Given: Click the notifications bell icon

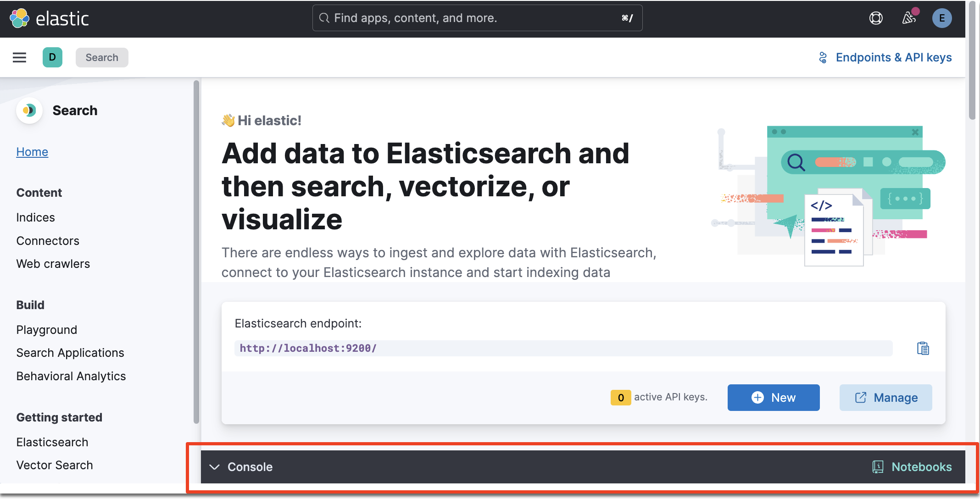Looking at the screenshot, I should tap(909, 18).
